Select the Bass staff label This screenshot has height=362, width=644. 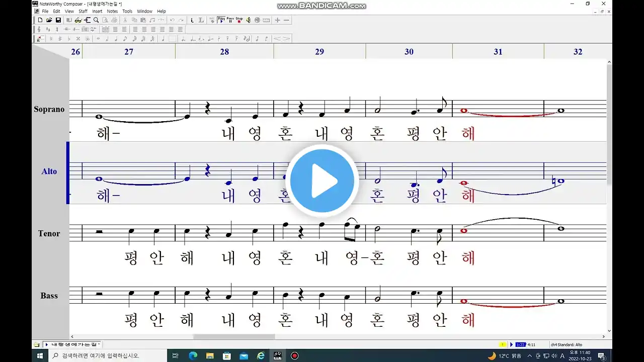click(49, 296)
